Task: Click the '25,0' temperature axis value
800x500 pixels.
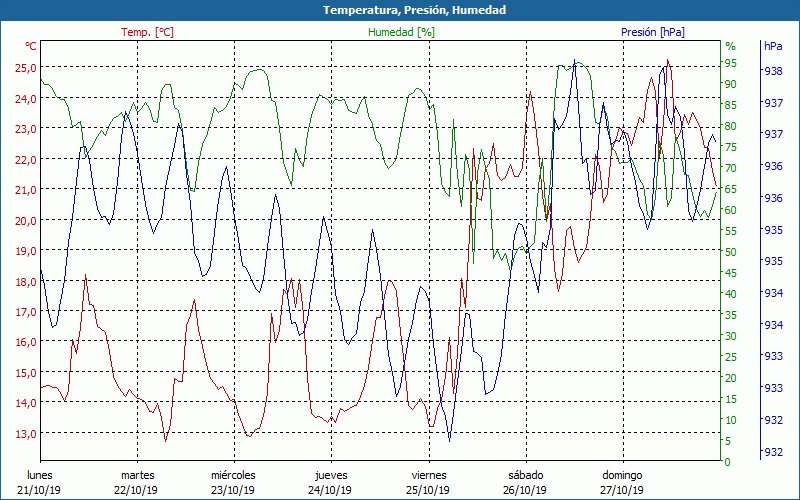Action: (x=26, y=68)
